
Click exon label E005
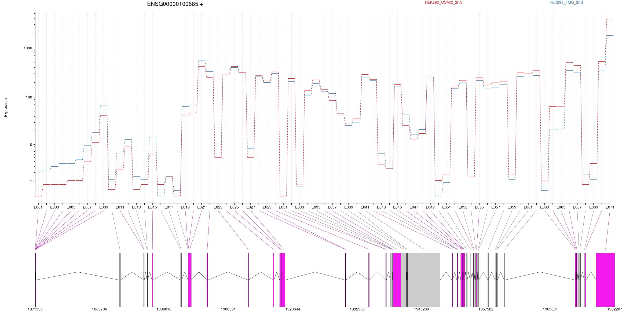(71, 207)
